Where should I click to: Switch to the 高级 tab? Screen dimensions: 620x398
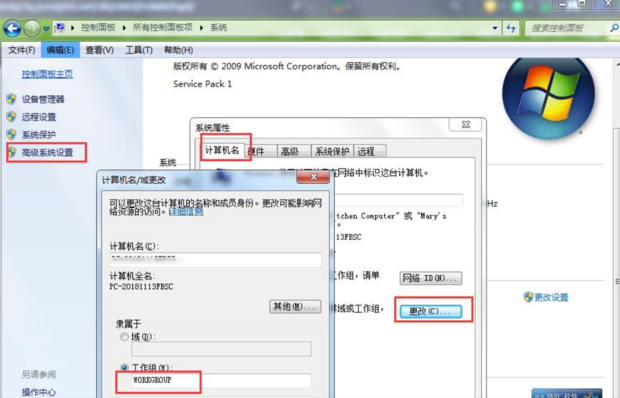(294, 151)
